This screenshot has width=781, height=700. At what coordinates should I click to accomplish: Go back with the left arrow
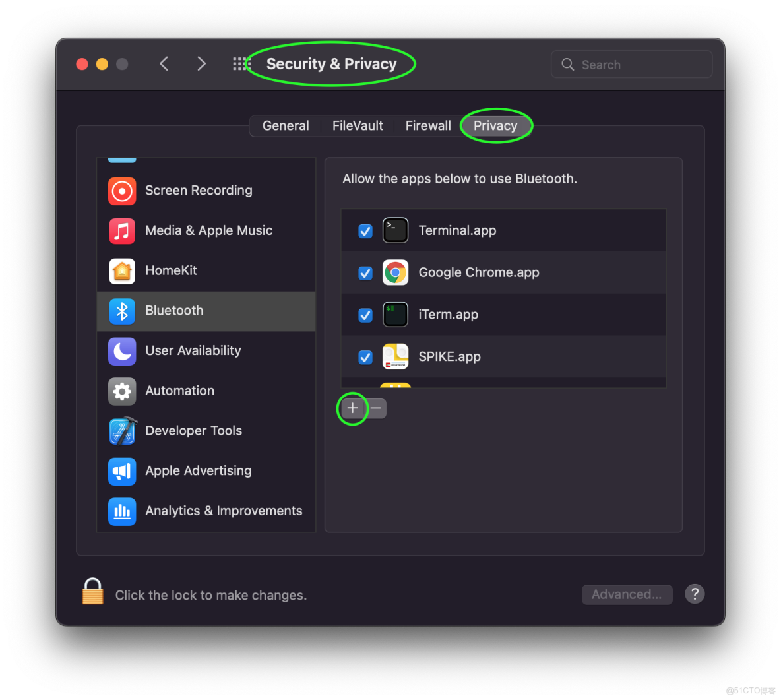pyautogui.click(x=164, y=64)
